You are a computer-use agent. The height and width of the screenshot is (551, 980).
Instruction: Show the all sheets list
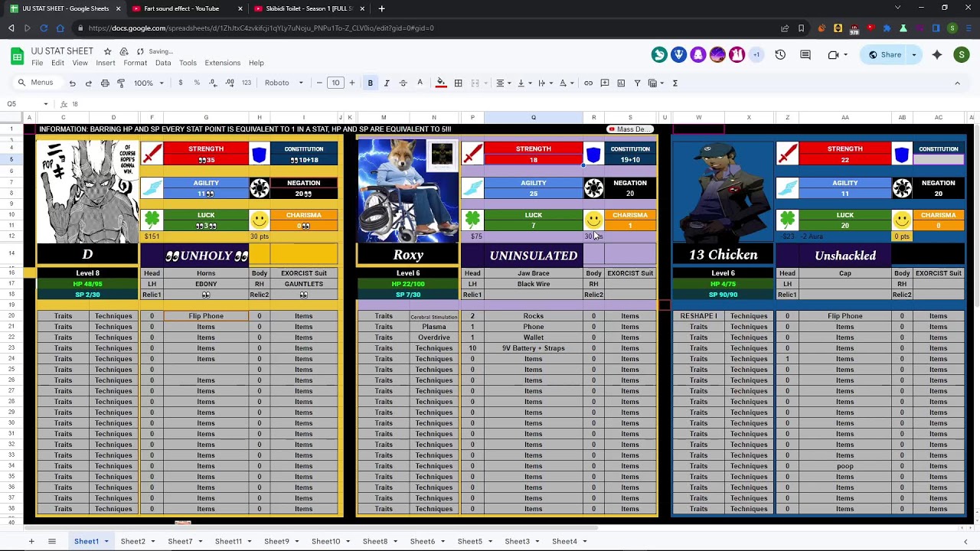click(52, 541)
